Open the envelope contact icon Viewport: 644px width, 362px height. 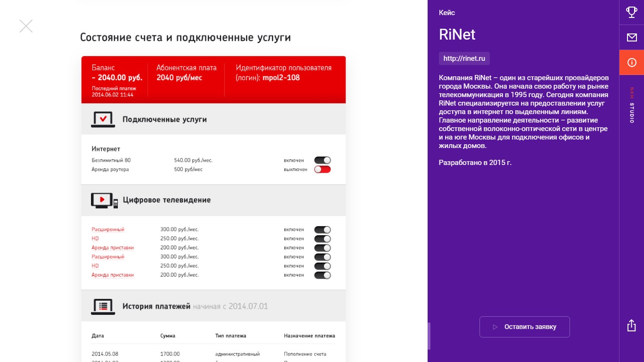pyautogui.click(x=632, y=37)
